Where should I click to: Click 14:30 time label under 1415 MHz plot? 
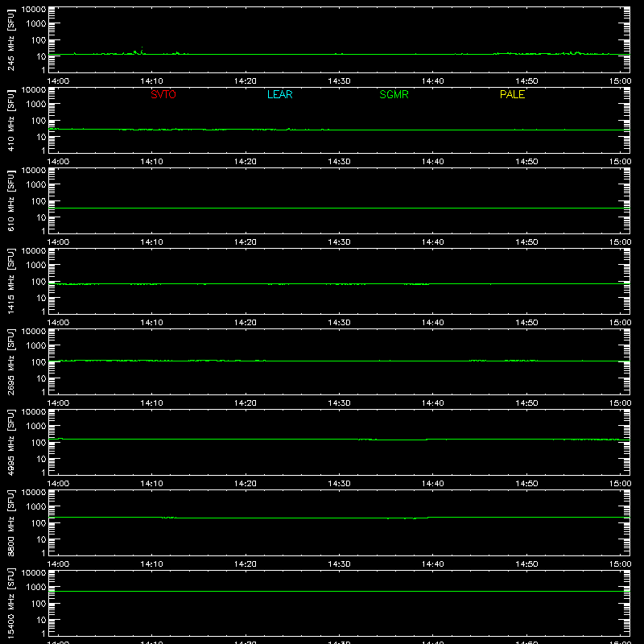tap(339, 323)
